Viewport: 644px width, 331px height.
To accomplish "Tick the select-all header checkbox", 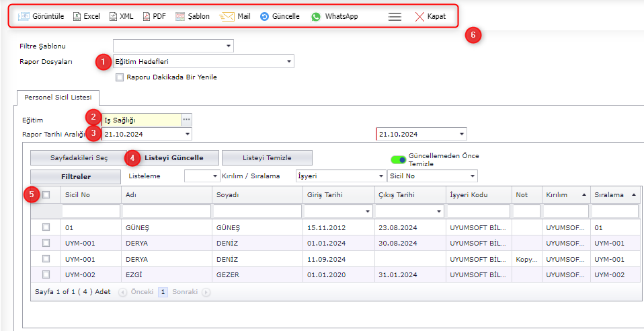I will (46, 195).
